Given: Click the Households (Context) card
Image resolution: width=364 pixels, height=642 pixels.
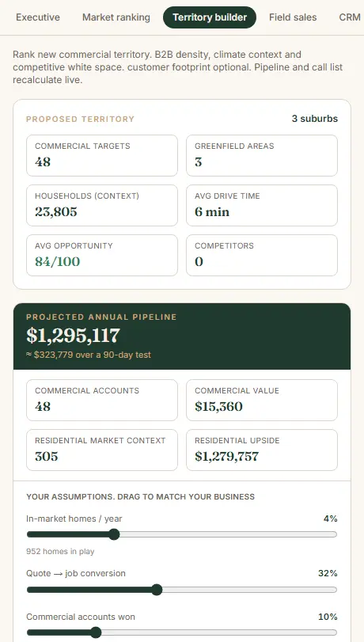Looking at the screenshot, I should coord(102,206).
